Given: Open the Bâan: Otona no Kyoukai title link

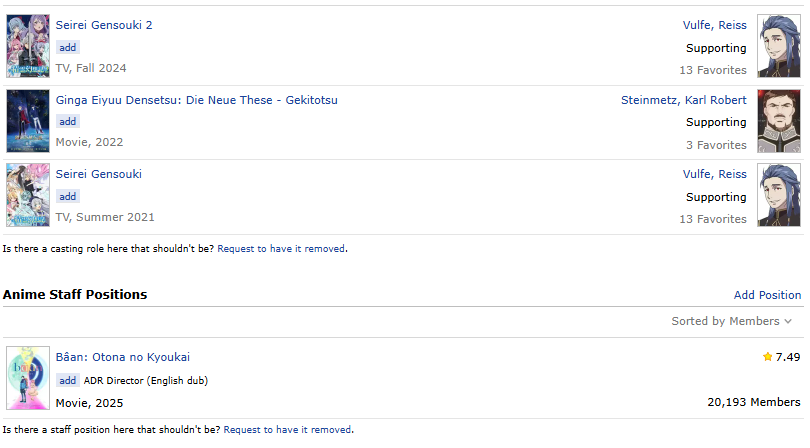Looking at the screenshot, I should coord(122,357).
